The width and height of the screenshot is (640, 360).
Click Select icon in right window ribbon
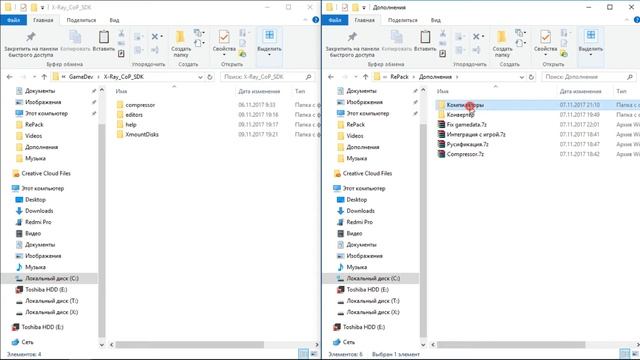click(591, 41)
